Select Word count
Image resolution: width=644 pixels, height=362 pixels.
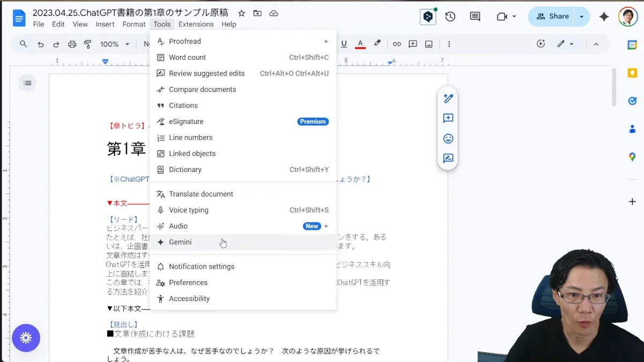tap(243, 57)
